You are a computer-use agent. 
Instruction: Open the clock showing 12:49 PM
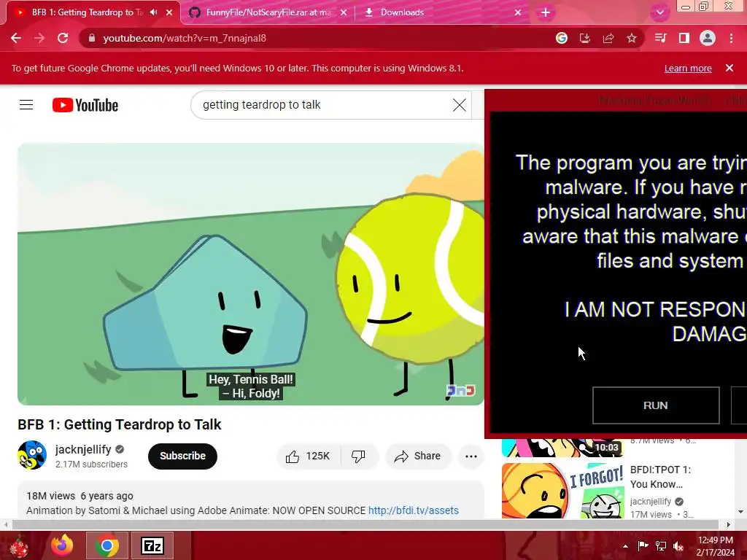pyautogui.click(x=715, y=546)
